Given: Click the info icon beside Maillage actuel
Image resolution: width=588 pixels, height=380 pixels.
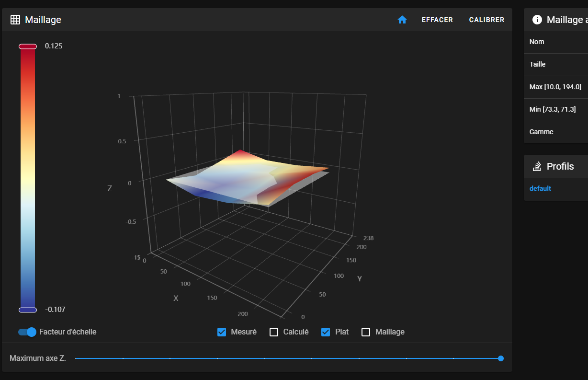Looking at the screenshot, I should click(x=537, y=20).
